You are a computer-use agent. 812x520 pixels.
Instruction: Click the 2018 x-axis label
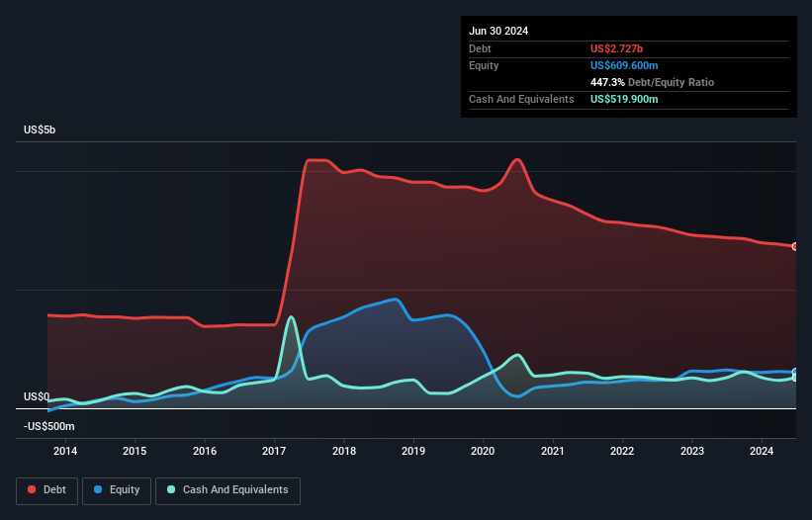(x=344, y=451)
